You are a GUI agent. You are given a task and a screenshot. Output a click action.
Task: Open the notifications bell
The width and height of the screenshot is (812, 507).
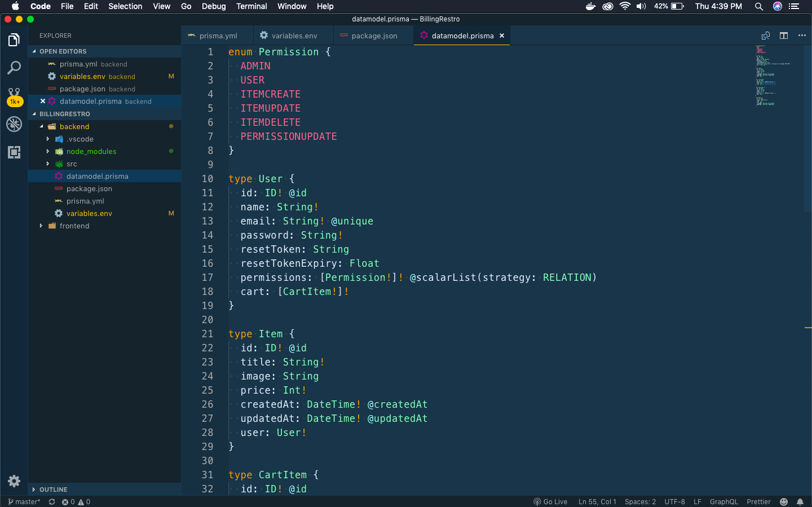pyautogui.click(x=800, y=502)
